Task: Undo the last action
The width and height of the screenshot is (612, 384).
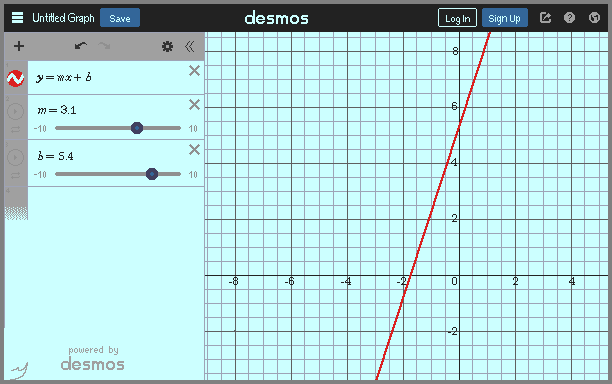Action: click(x=81, y=46)
